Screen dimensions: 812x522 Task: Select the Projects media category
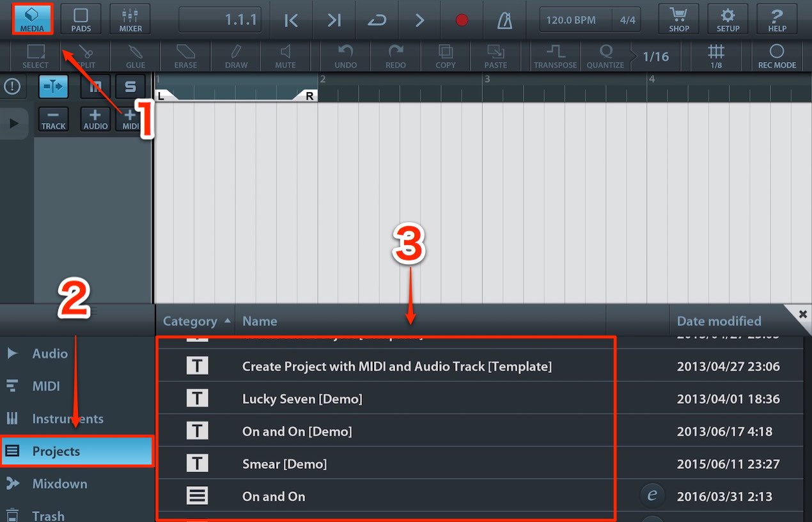77,451
